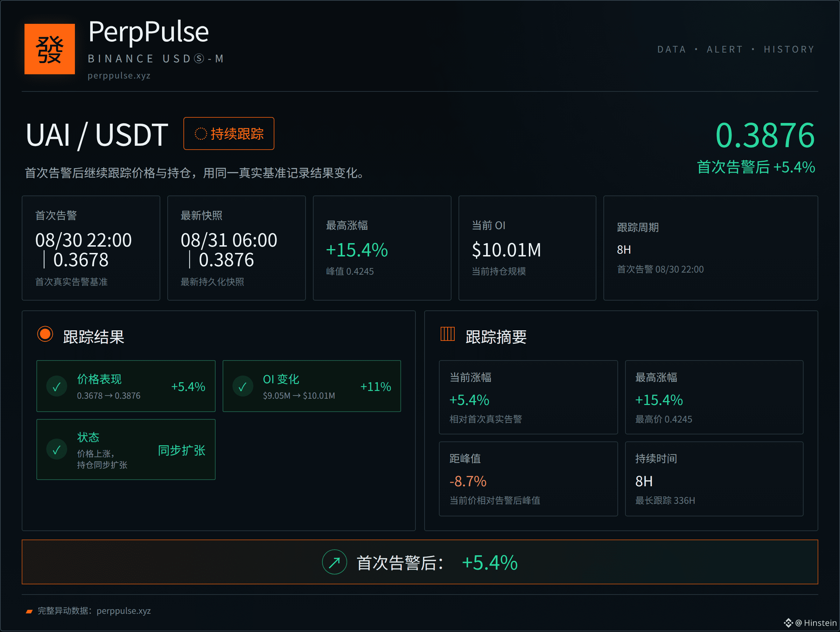The image size is (840, 632).
Task: Follow the 完整异动数据: perppulse.xyz footer link
Action: [94, 611]
